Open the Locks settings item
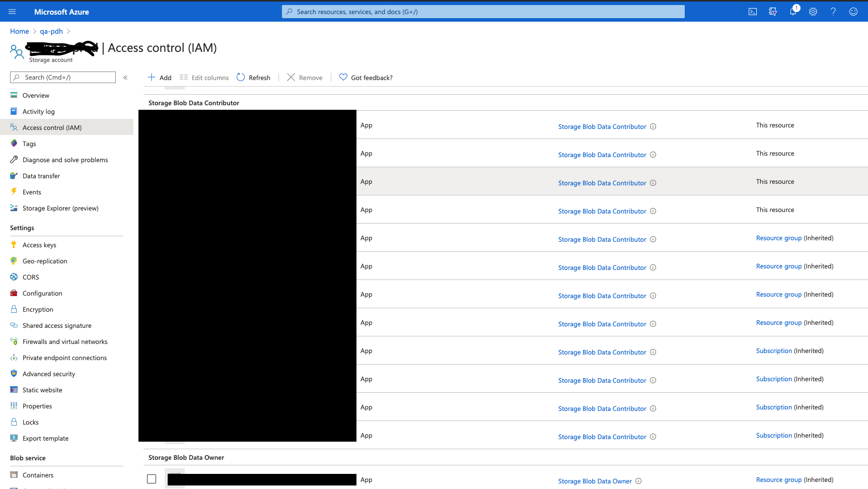Image resolution: width=868 pixels, height=489 pixels. (x=30, y=422)
